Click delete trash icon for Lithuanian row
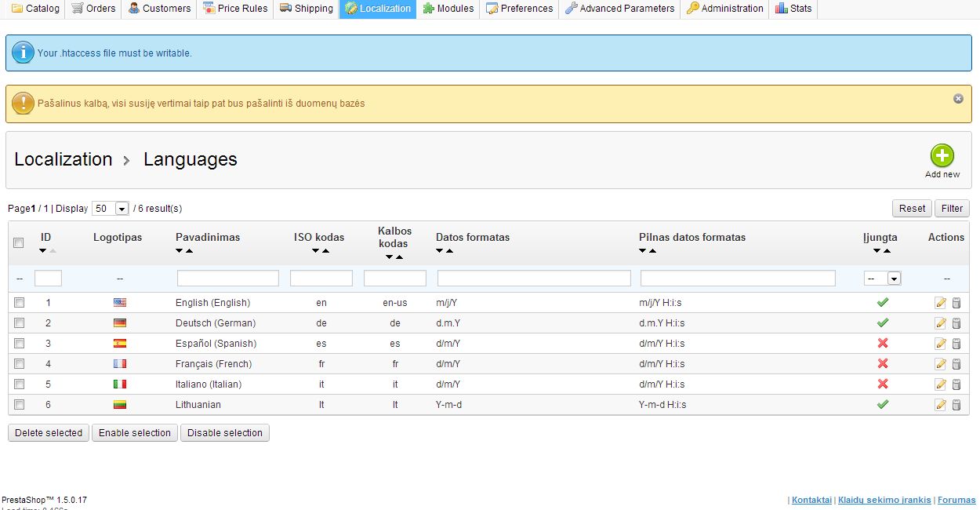This screenshot has height=510, width=980. click(956, 405)
